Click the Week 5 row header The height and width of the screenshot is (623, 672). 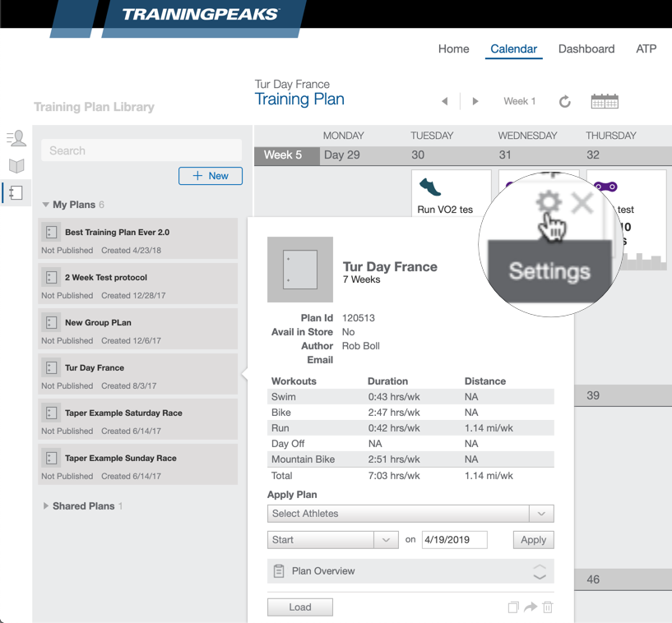287,155
